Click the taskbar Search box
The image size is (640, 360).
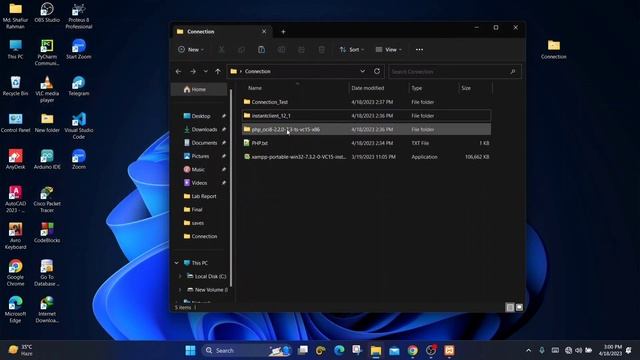(x=247, y=350)
